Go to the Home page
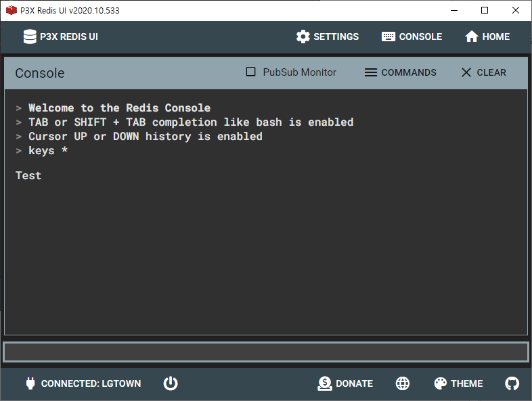Image resolution: width=532 pixels, height=401 pixels. [487, 37]
